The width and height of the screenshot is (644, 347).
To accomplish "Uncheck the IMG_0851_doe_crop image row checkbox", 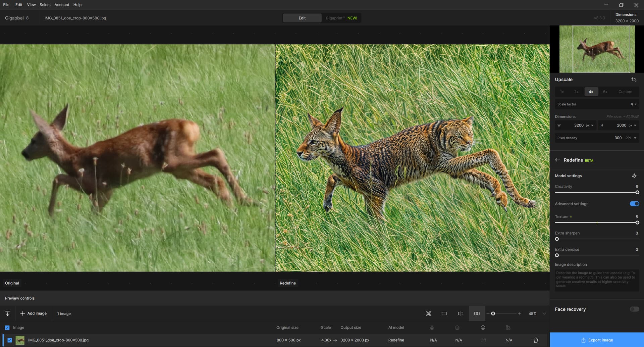I will 10,340.
